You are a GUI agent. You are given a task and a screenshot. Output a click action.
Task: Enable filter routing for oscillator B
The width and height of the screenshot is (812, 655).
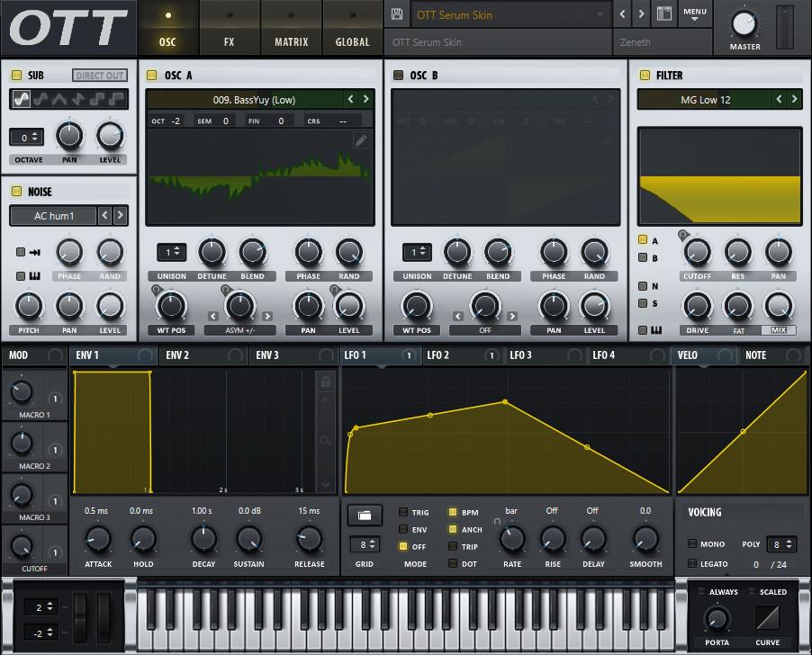(643, 257)
